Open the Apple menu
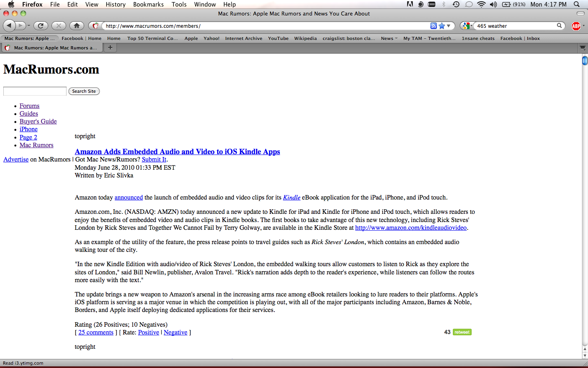Viewport: 588px width, 368px height. [11, 4]
